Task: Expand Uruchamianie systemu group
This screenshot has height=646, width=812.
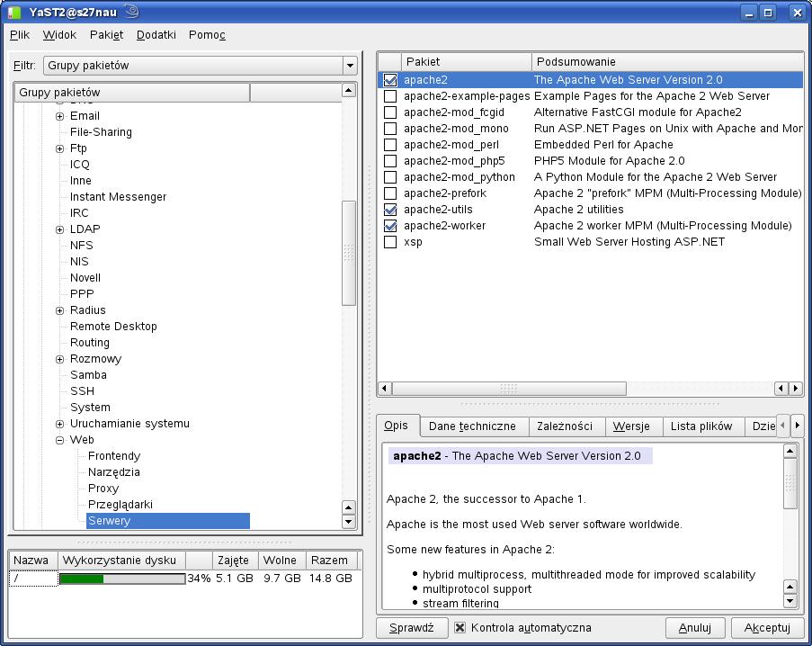Action: (x=60, y=425)
